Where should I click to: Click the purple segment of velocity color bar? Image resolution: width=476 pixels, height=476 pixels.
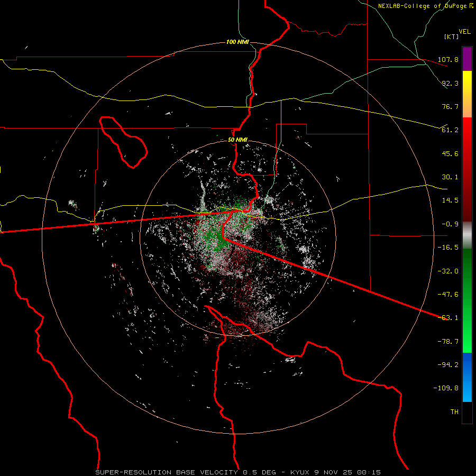tap(467, 59)
